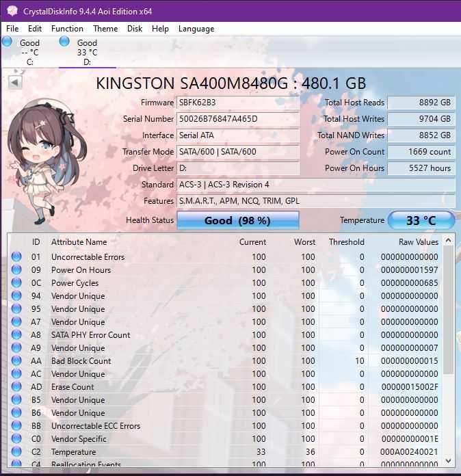The width and height of the screenshot is (461, 476).
Task: Select Erase Count raw value 0000015002F
Action: tap(410, 387)
